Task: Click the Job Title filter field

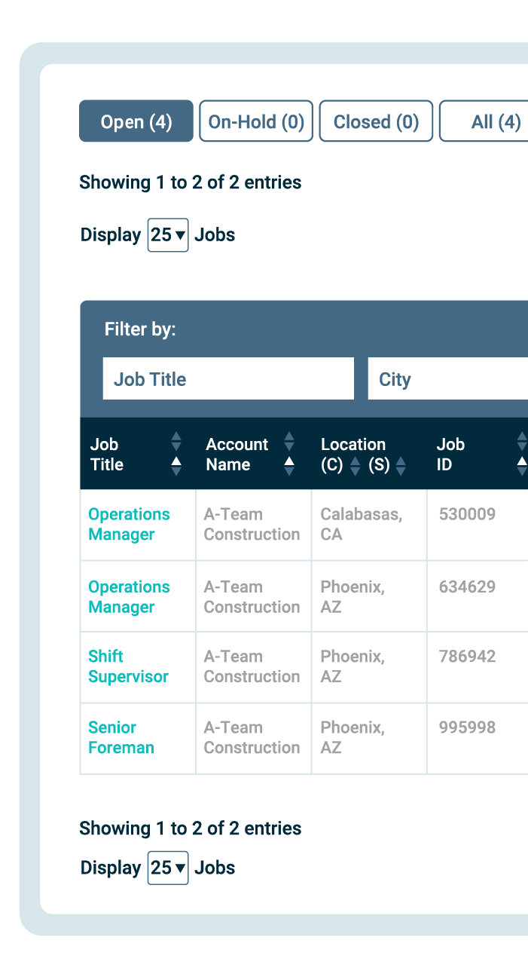Action: click(228, 378)
